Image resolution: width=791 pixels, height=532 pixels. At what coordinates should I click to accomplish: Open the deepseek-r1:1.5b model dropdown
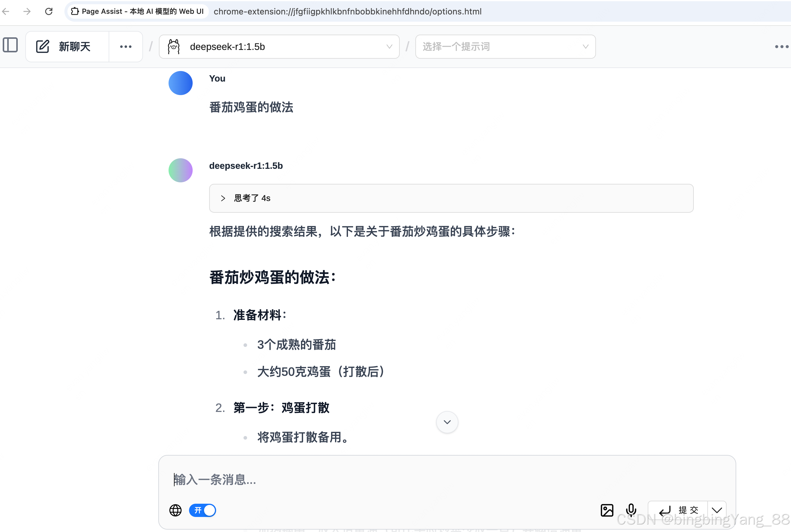279,46
